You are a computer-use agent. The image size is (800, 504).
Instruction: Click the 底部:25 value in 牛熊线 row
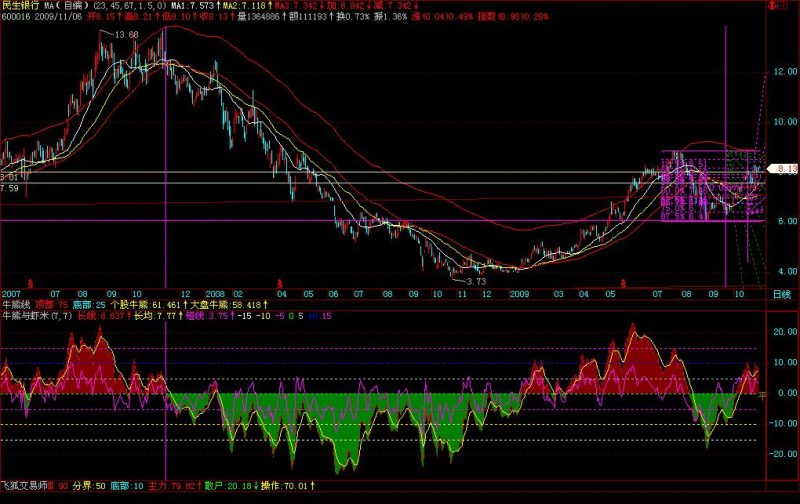click(x=89, y=305)
